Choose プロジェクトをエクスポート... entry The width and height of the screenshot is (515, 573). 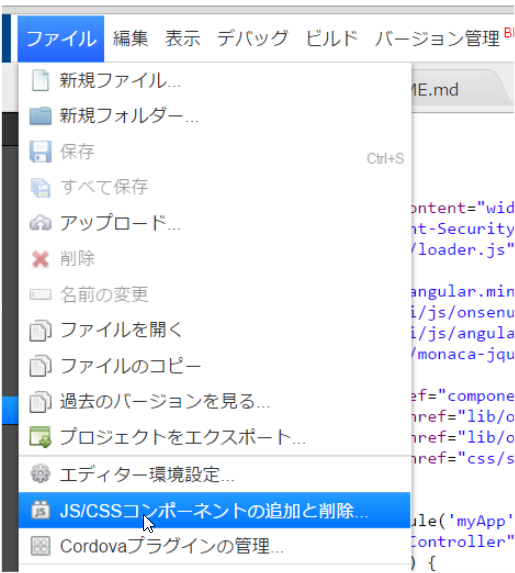pos(215,437)
